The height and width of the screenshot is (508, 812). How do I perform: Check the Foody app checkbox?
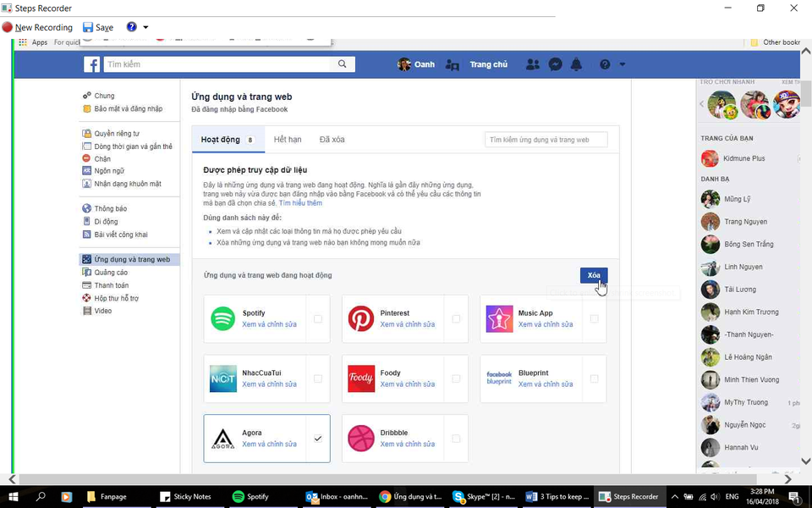456,378
